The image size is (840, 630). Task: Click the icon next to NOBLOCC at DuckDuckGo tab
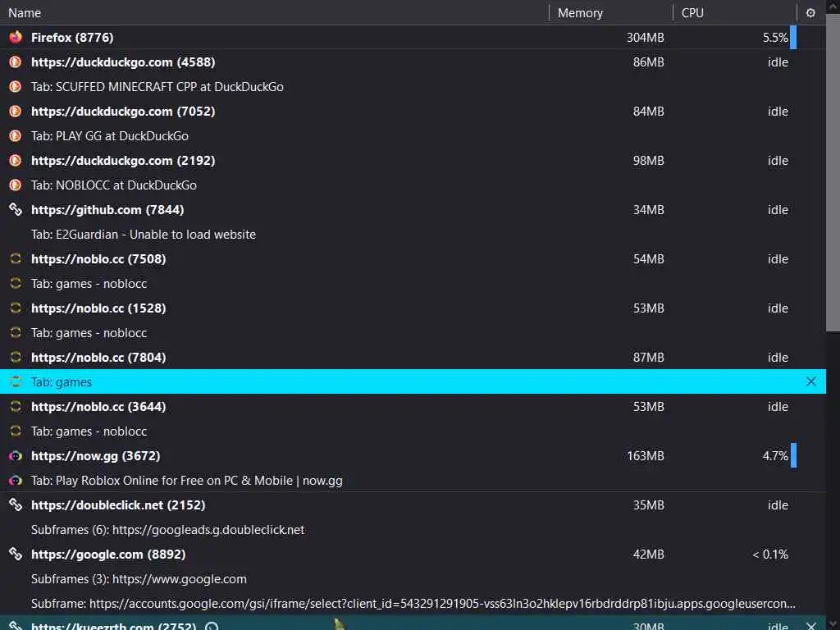point(16,185)
